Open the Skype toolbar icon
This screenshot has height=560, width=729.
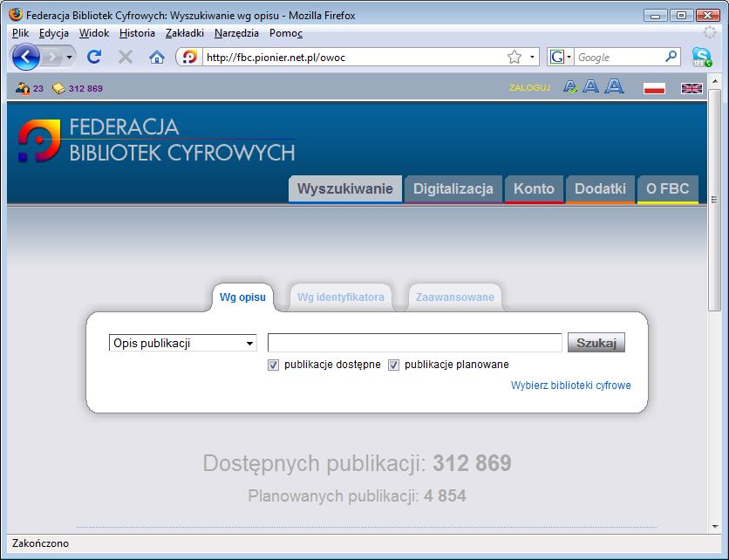point(702,57)
